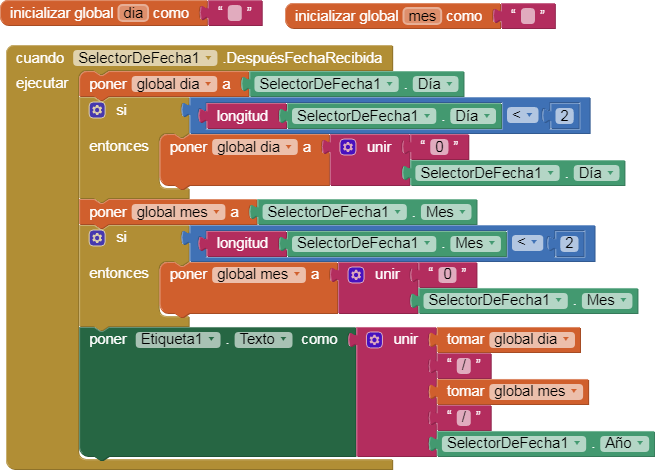Open the Texto property dropdown
This screenshot has height=470, width=655.
[x=286, y=339]
